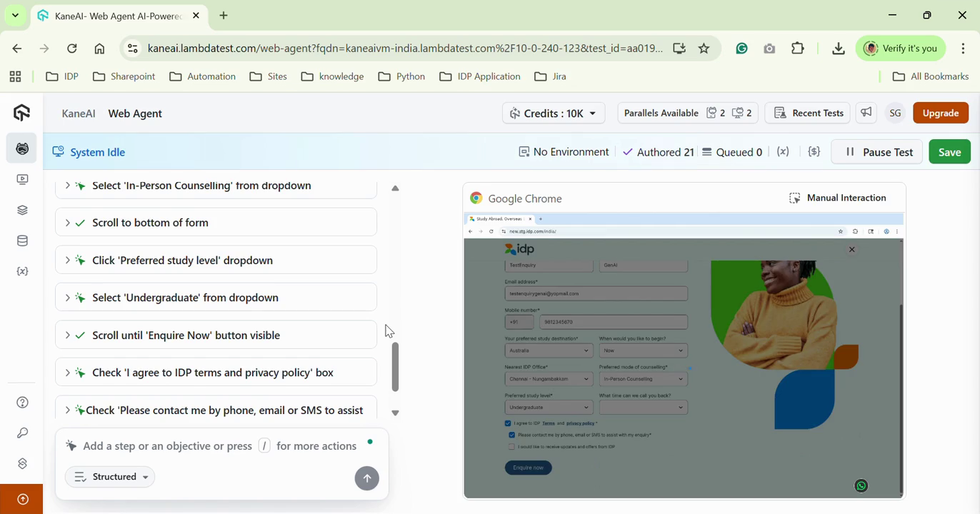Click the LambdaTest logo in sidebar
Viewport: 980px width, 514px height.
22,113
